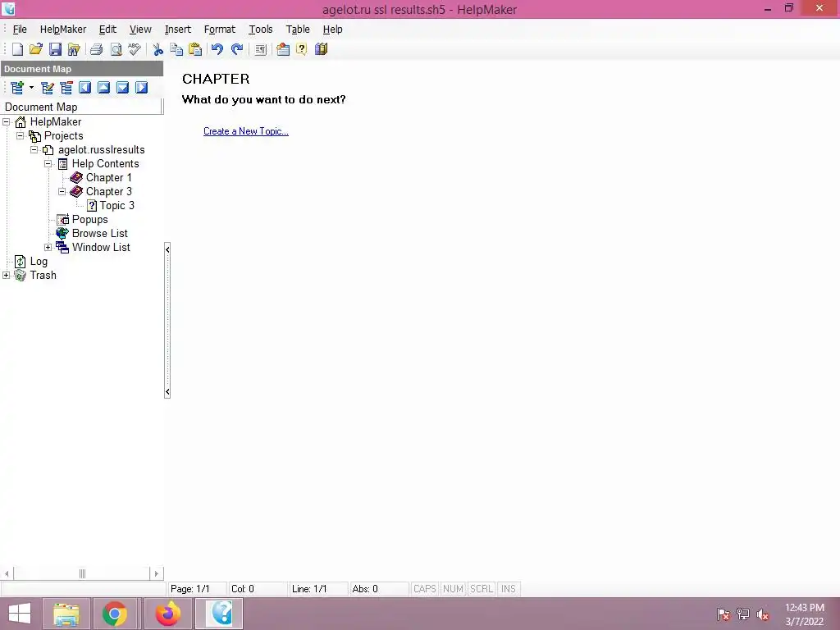Click the properties card toolbar icon
Viewport: 840px width, 630px height.
[x=283, y=49]
